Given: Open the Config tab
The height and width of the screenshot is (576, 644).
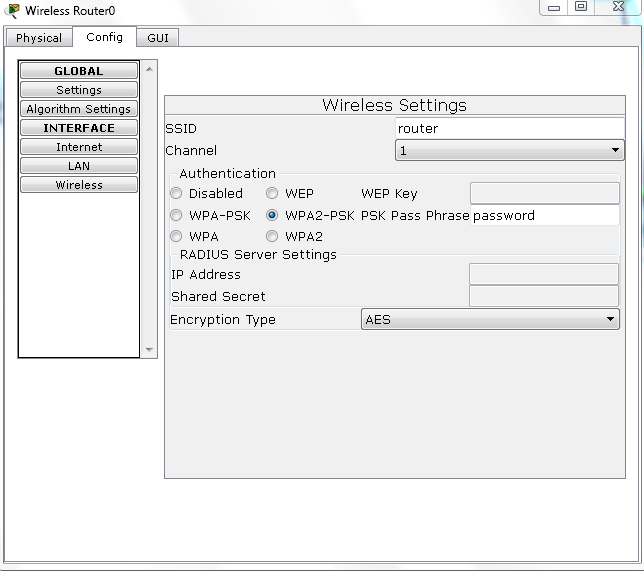Looking at the screenshot, I should tap(104, 37).
